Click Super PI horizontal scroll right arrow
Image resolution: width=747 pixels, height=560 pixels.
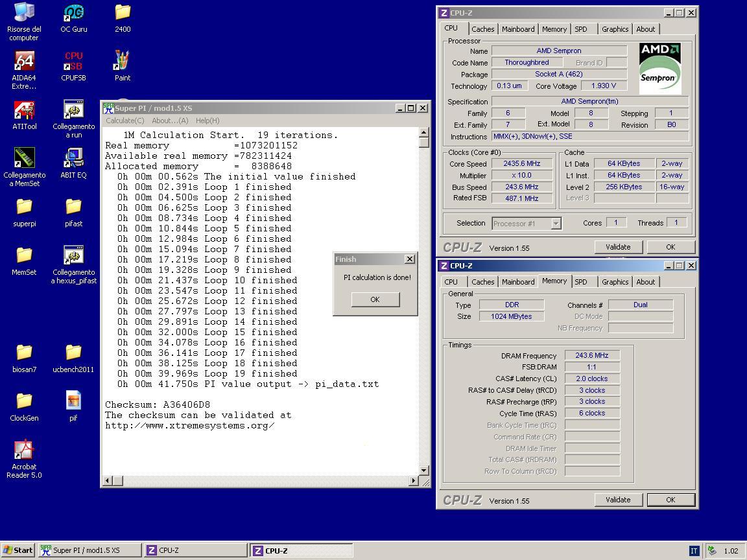click(x=414, y=481)
